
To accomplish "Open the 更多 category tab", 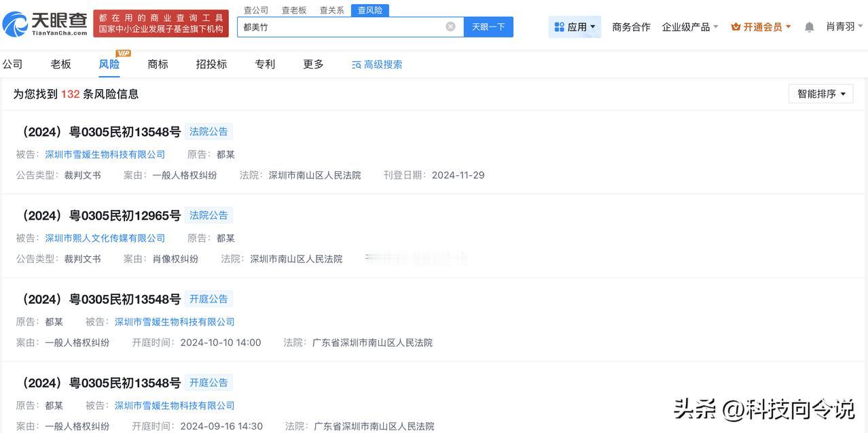I will pos(313,64).
